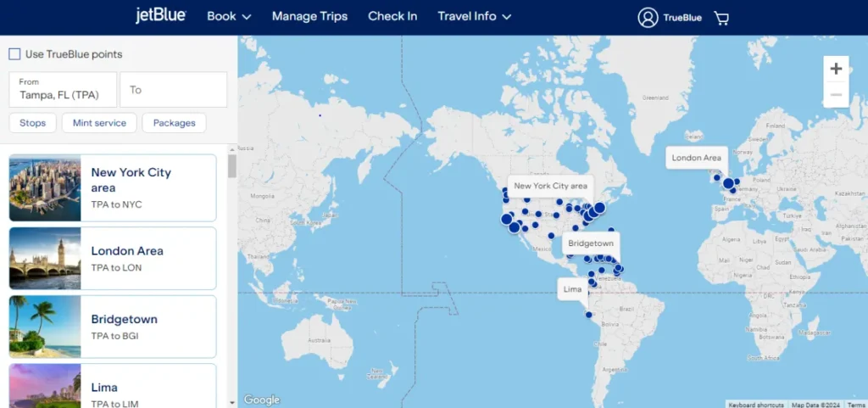
Task: Select the New York City area card
Action: pos(113,188)
